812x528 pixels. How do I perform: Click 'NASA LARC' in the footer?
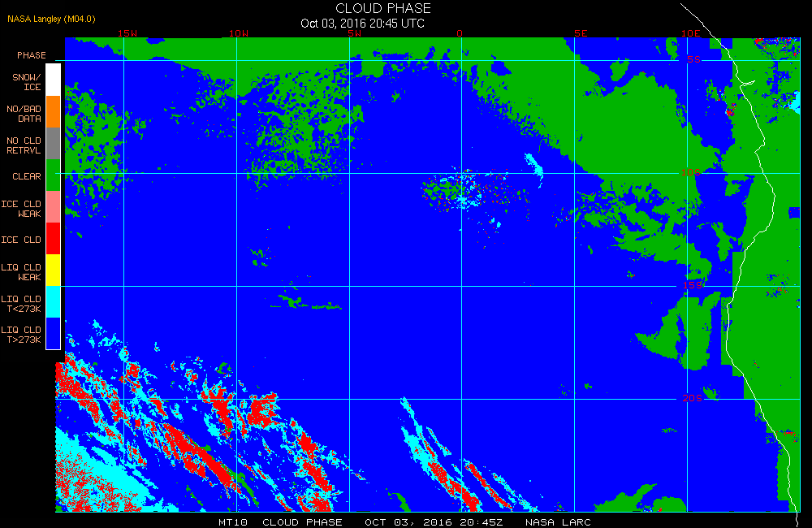(x=558, y=522)
